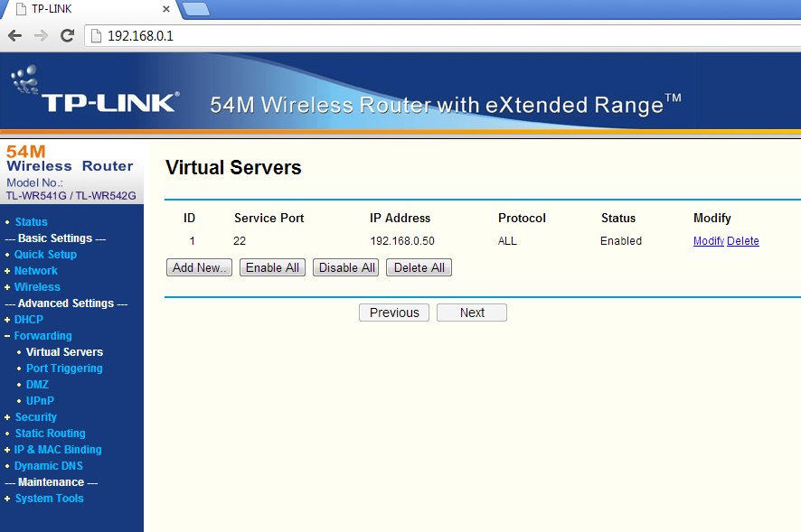Open a new browser tab
The image size is (801, 532).
pos(196,9)
